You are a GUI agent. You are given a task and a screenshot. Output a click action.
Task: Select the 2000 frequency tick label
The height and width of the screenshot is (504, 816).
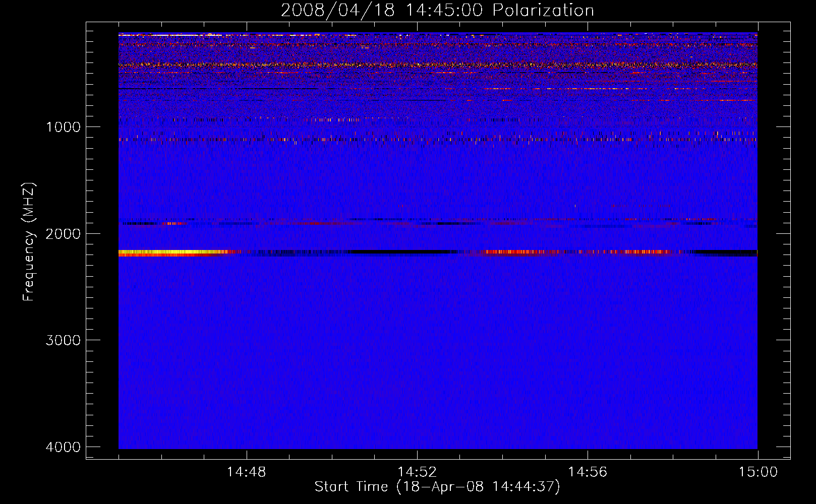pos(63,234)
